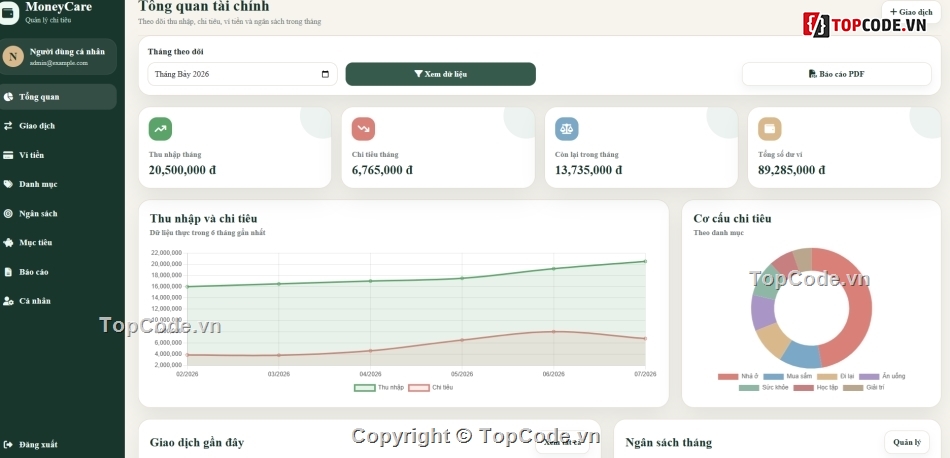Image resolution: width=950 pixels, height=458 pixels.
Task: Select Mục tiêu in sidebar
Action: click(x=58, y=242)
